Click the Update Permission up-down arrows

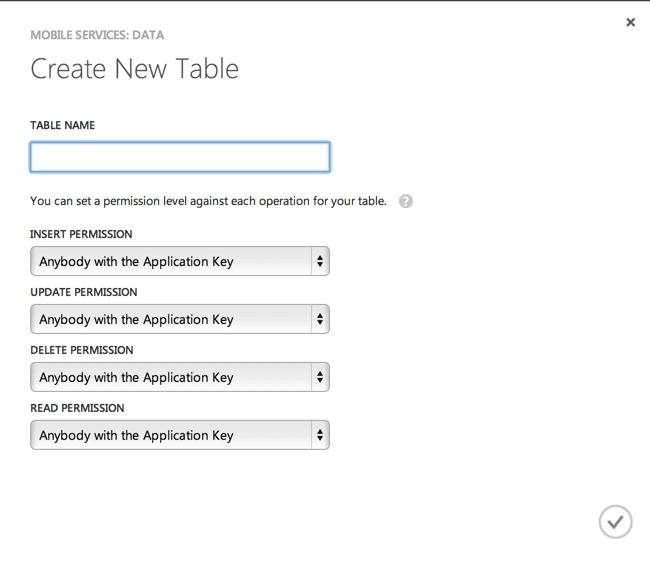319,320
